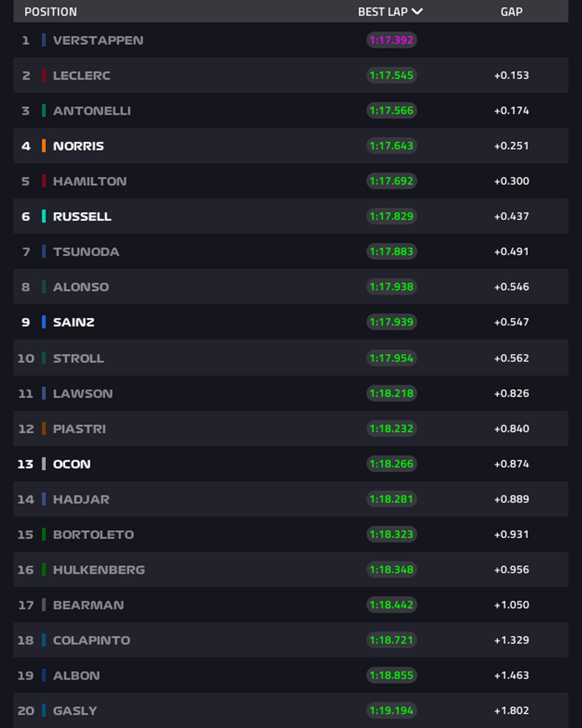Click Leclerc's red team color bar

(x=44, y=75)
